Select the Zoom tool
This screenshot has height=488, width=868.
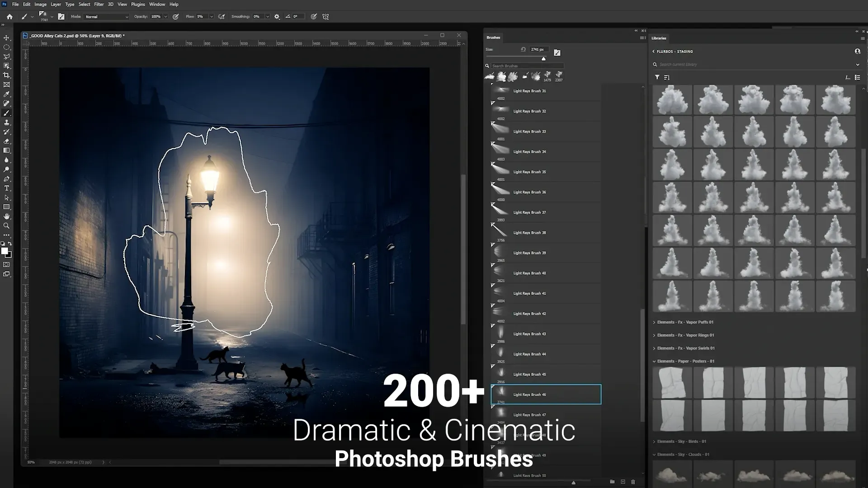6,225
